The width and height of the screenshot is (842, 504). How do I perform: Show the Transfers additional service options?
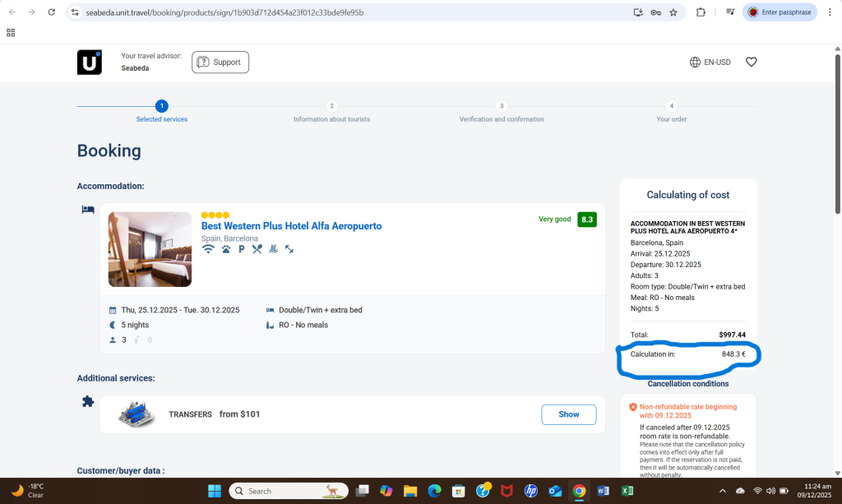pyautogui.click(x=568, y=414)
